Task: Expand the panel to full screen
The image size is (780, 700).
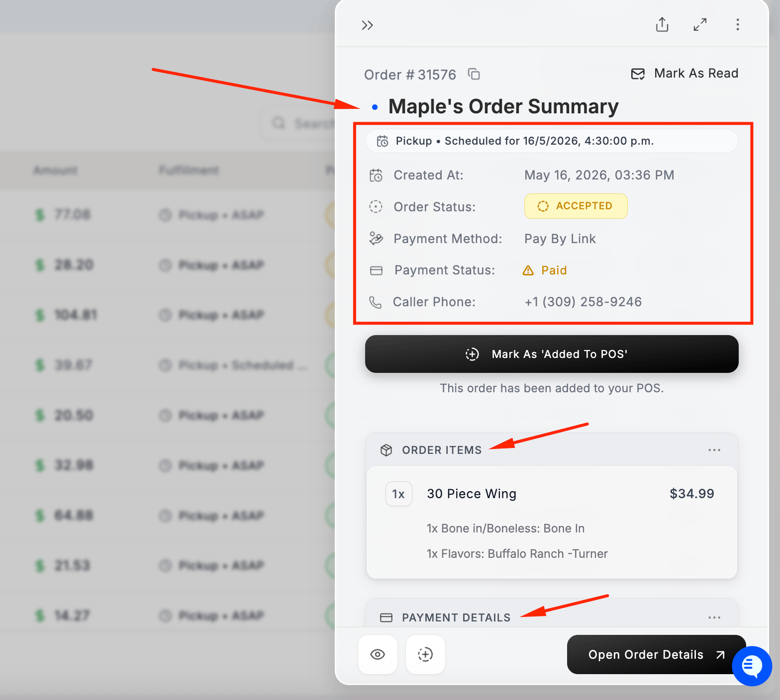Action: 700,24
